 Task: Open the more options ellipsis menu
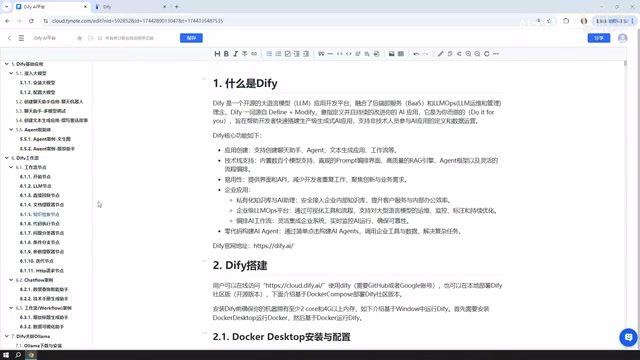(496, 54)
